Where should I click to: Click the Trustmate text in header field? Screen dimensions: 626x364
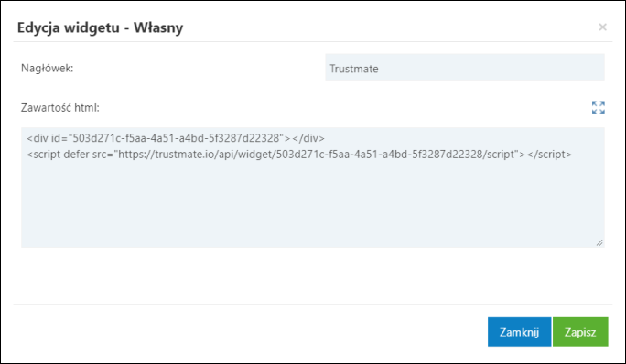(x=353, y=69)
